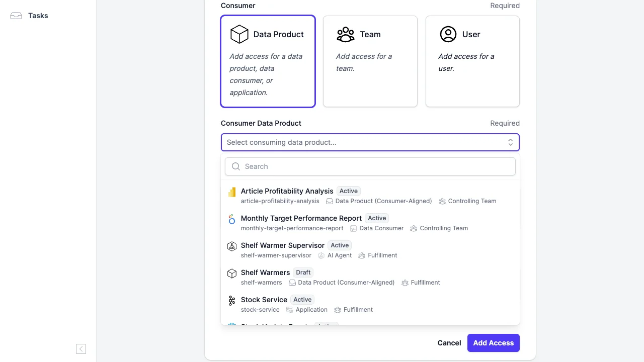Screen dimensions: 644x362
Task: Click the agent icon beside Shelf Warmer Supervisor
Action: pyautogui.click(x=232, y=246)
